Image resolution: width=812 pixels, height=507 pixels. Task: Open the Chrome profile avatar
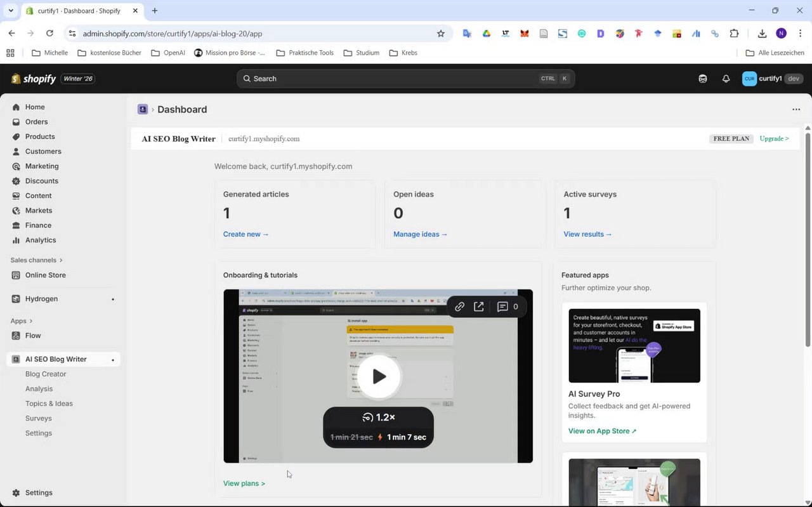coord(781,34)
